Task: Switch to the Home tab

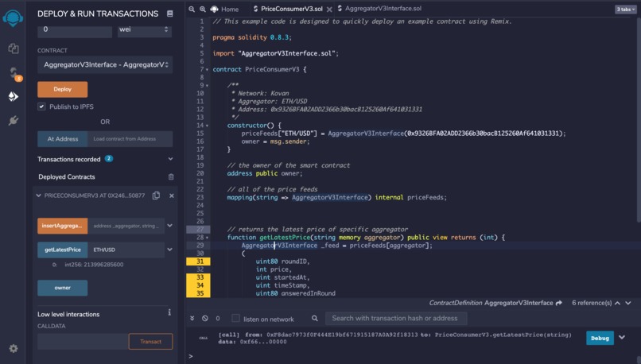Action: tap(224, 9)
